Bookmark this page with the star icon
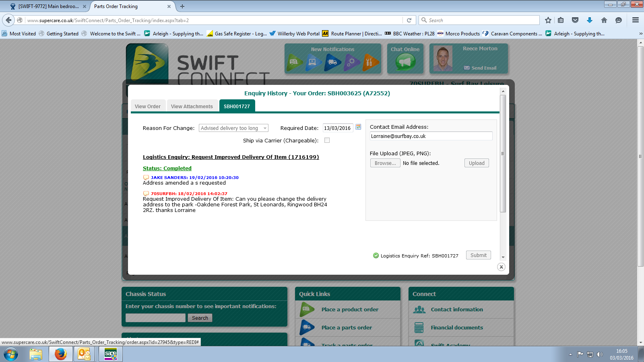Image resolution: width=644 pixels, height=362 pixels. (548, 20)
